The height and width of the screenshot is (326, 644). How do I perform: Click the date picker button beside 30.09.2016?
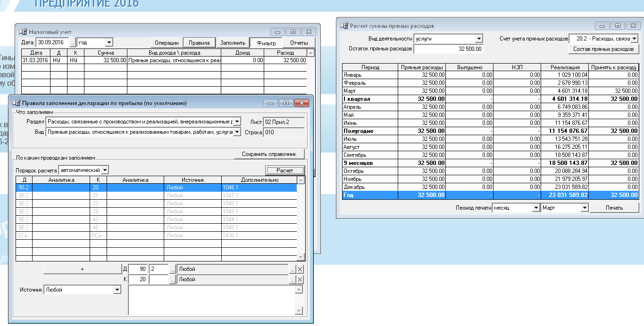73,42
